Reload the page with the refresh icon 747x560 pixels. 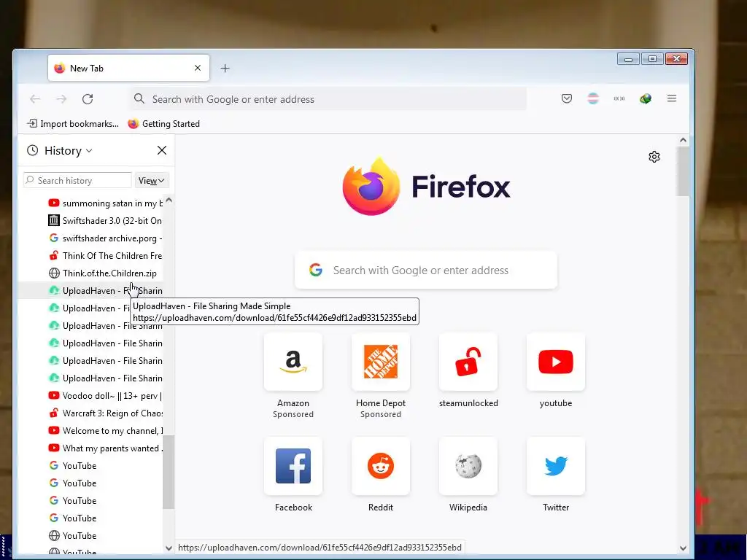[88, 99]
